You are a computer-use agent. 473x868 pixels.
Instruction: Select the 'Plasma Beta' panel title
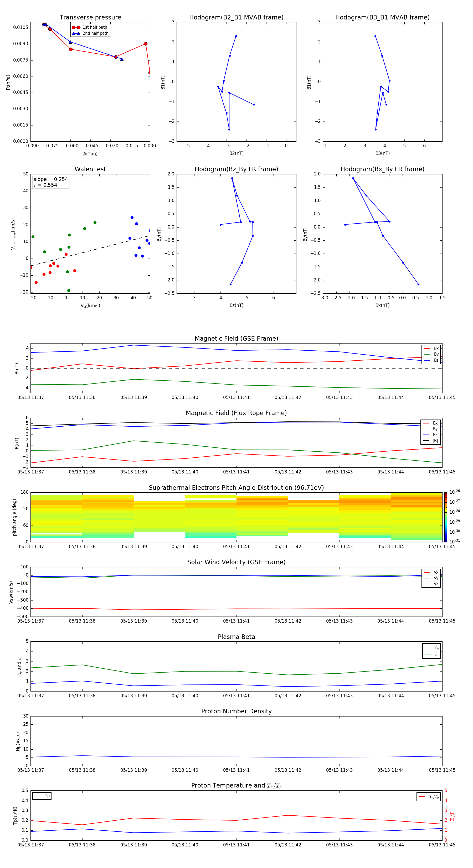[236, 637]
